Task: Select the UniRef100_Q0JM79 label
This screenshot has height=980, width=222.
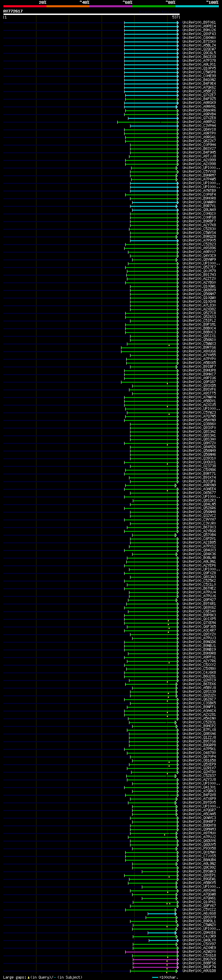Action: (x=199, y=271)
